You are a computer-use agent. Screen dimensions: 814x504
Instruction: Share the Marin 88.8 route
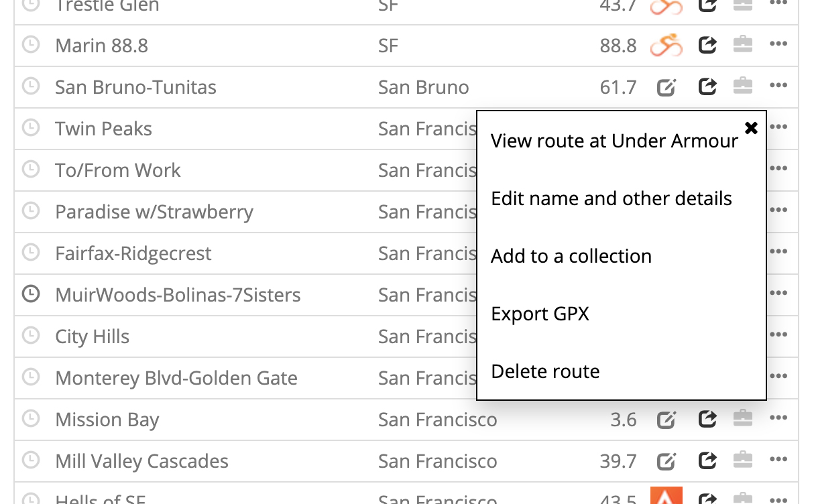click(x=707, y=45)
